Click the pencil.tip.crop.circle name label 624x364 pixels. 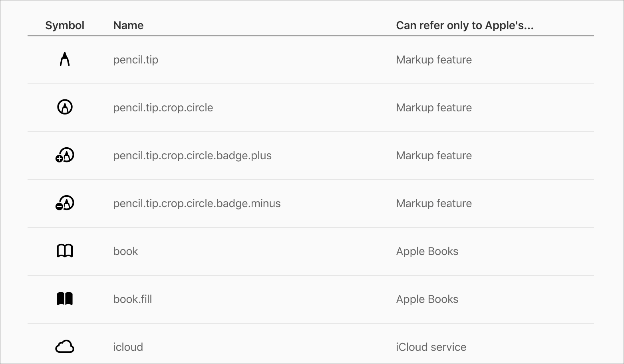[163, 108]
